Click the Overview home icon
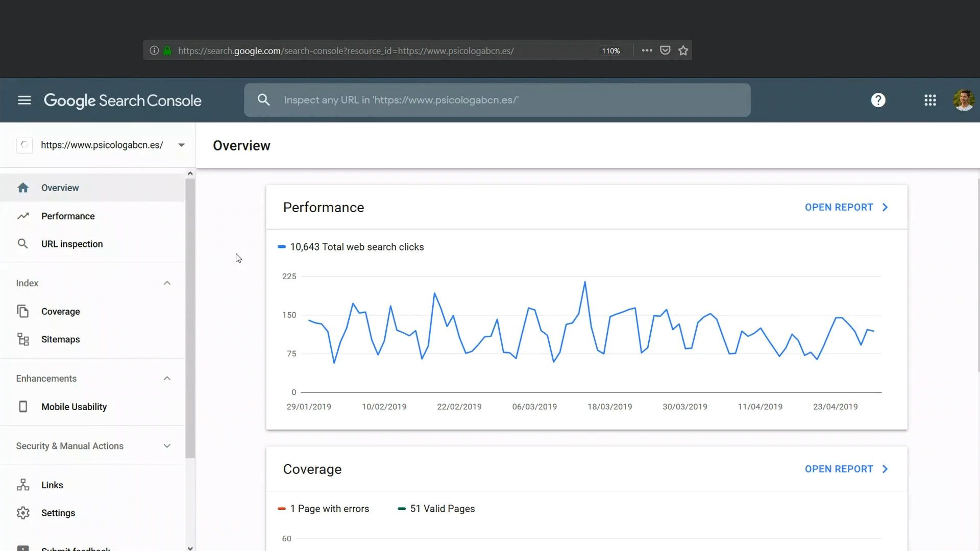The height and width of the screenshot is (551, 980). pyautogui.click(x=23, y=188)
